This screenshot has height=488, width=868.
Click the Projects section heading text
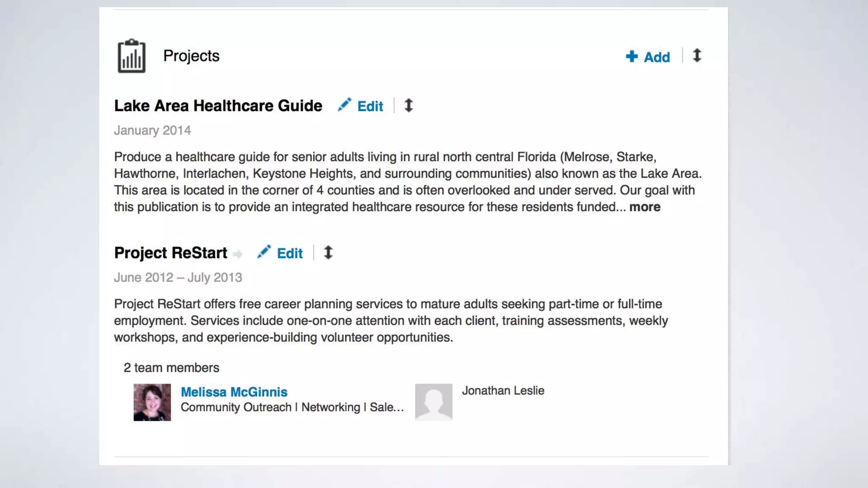(x=191, y=56)
